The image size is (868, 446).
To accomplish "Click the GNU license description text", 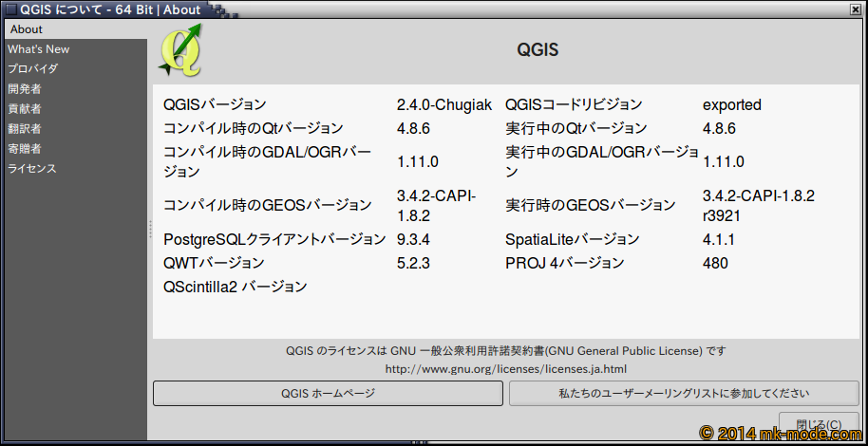I will tap(506, 350).
